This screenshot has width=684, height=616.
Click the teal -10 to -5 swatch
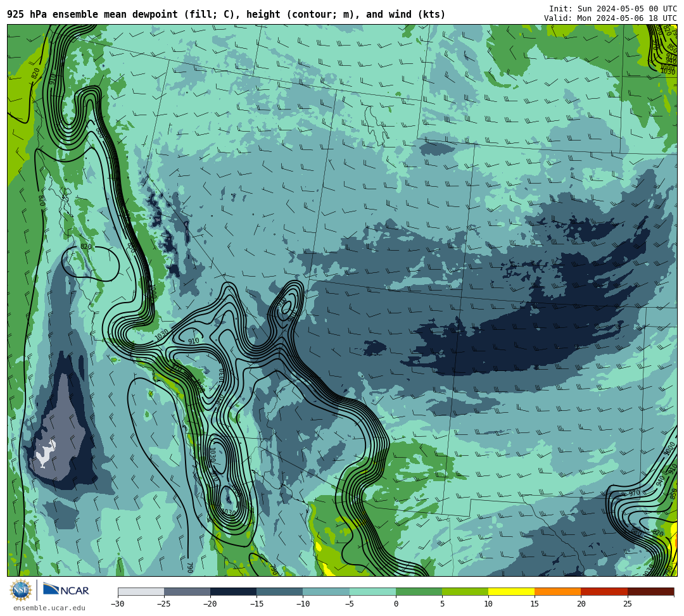coord(326,591)
